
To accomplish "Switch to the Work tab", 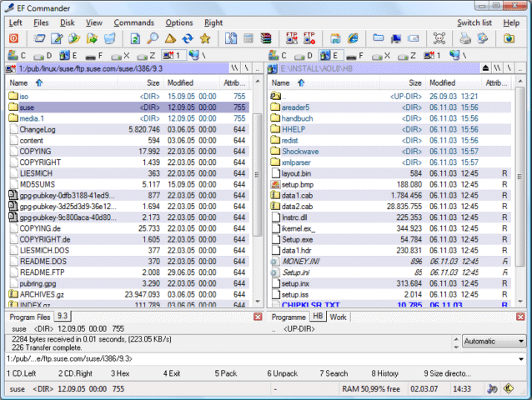I will click(x=338, y=317).
